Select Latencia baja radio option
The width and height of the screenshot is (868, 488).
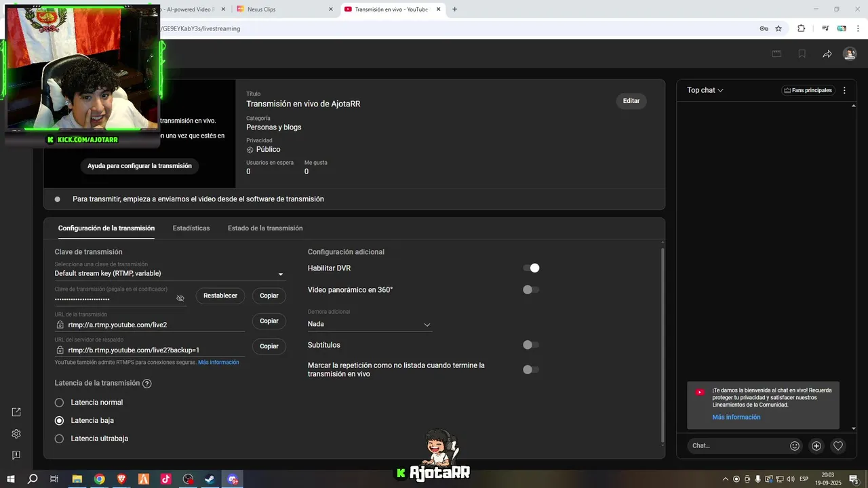(59, 420)
